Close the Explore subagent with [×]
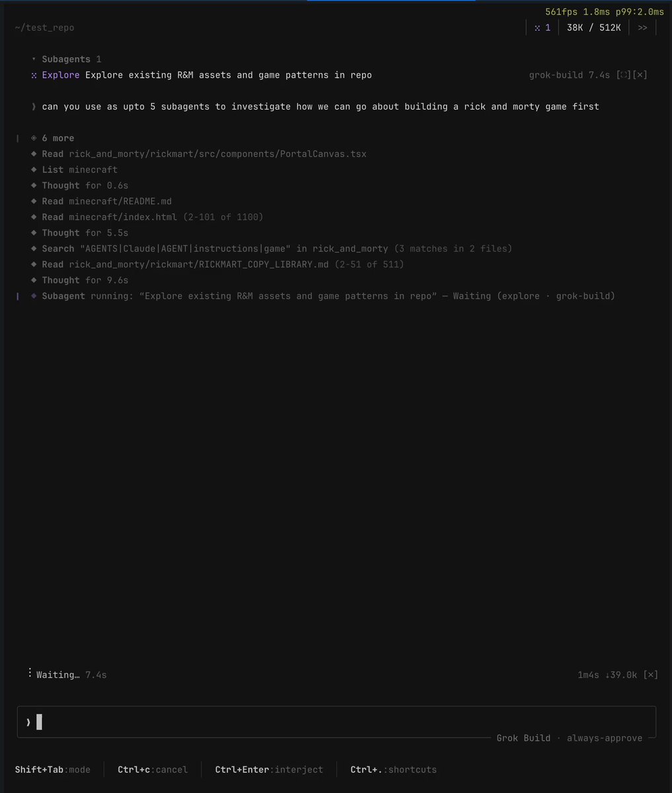 coord(640,75)
